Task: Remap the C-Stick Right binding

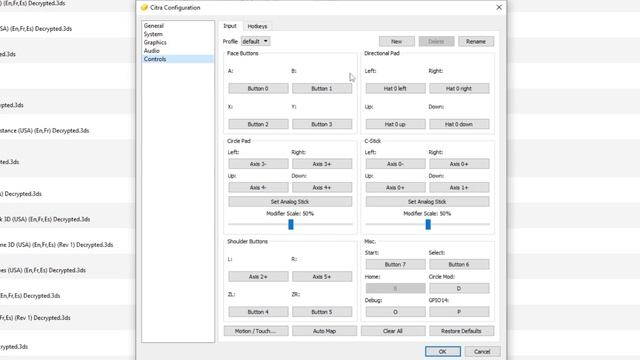Action: pos(459,164)
